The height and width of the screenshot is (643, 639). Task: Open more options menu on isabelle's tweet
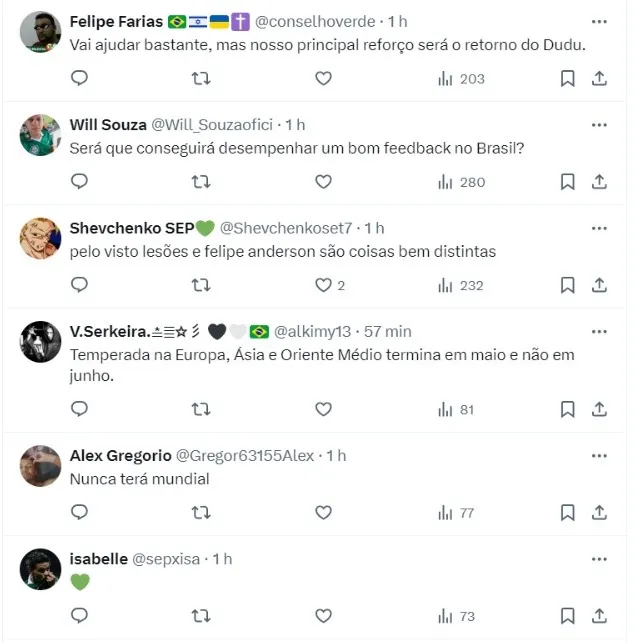pos(599,559)
